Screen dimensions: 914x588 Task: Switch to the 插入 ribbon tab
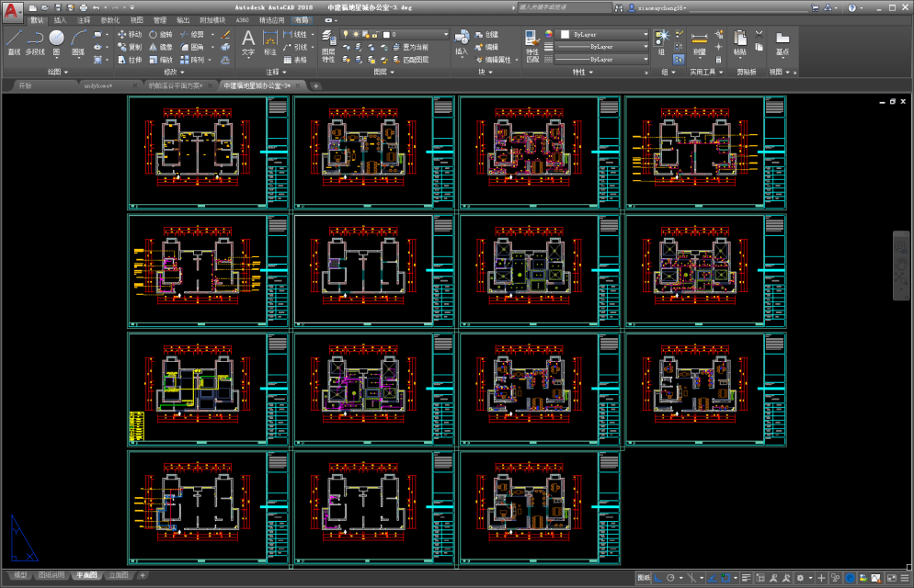60,19
